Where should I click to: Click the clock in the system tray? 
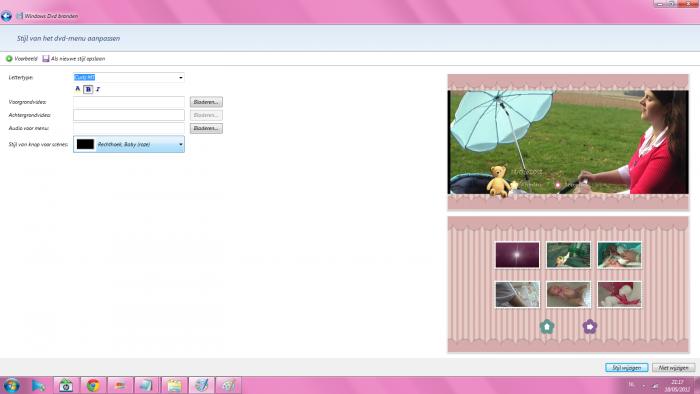(677, 386)
